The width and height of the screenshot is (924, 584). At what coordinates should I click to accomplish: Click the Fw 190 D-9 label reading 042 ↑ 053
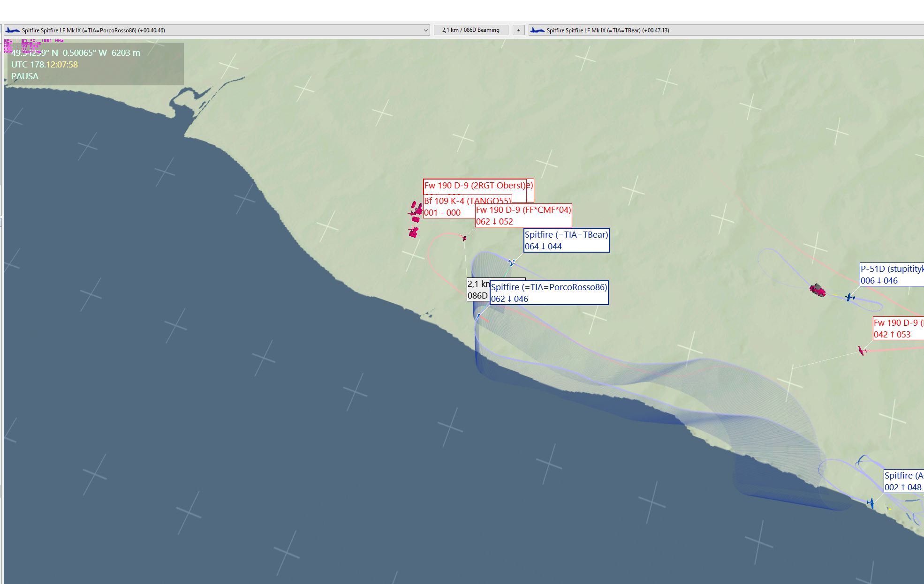coord(898,329)
